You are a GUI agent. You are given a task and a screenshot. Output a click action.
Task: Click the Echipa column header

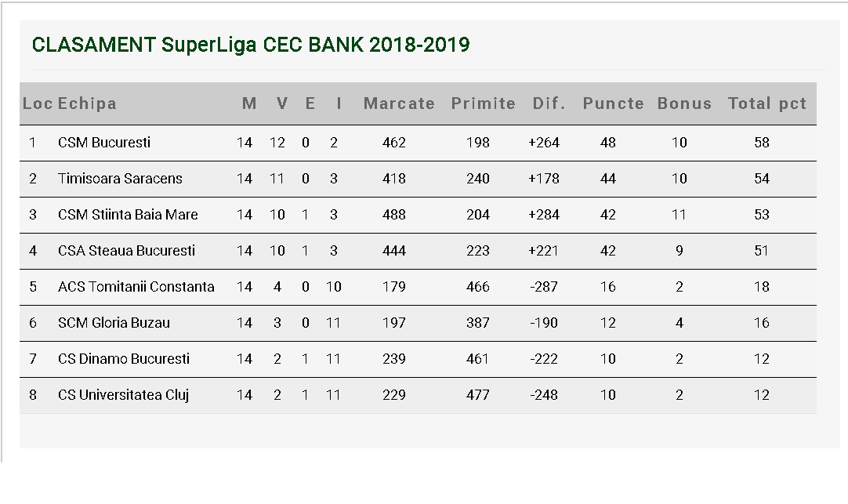[87, 103]
